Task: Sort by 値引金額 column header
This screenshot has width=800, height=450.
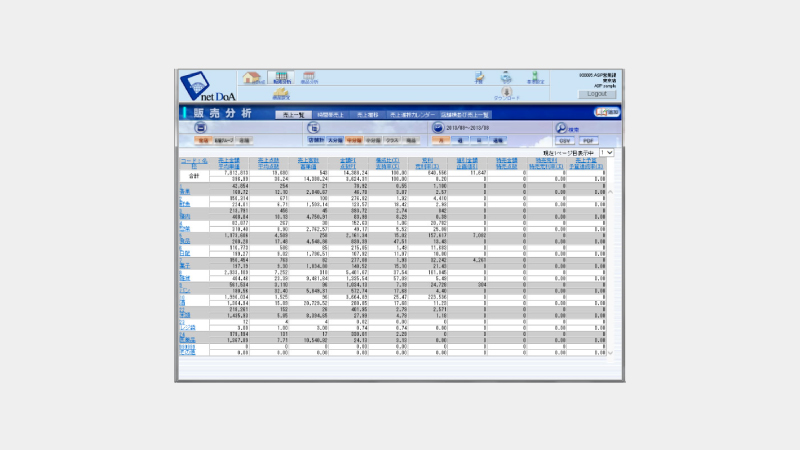Action: 467,161
